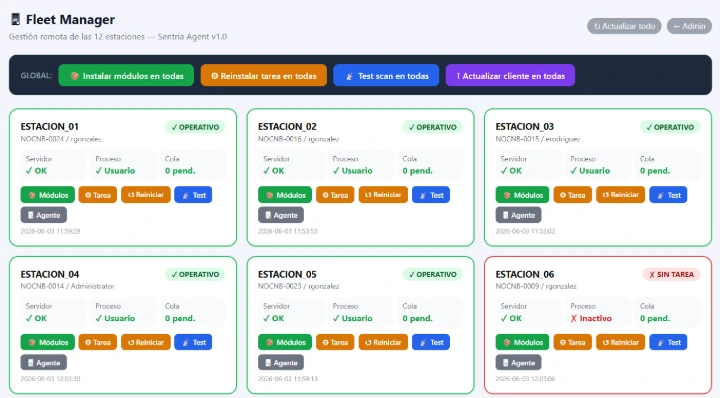The width and height of the screenshot is (720, 398).
Task: Select the ESTACION_04 title
Action: pyautogui.click(x=50, y=274)
